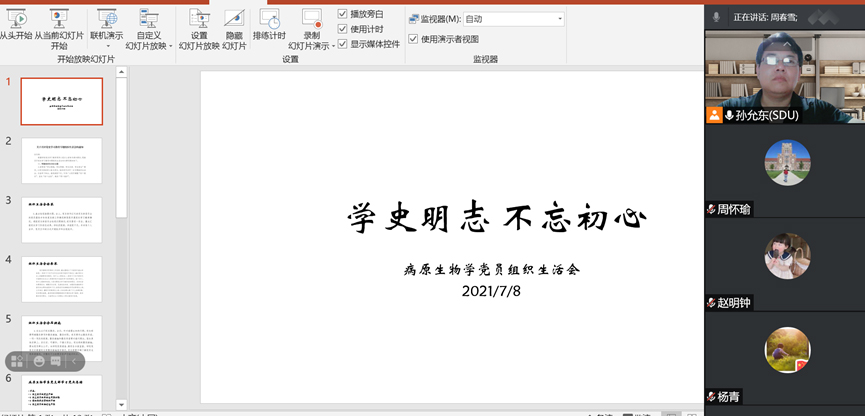
Task: Select slide 2 thumbnail in slide panel
Action: pyautogui.click(x=62, y=160)
